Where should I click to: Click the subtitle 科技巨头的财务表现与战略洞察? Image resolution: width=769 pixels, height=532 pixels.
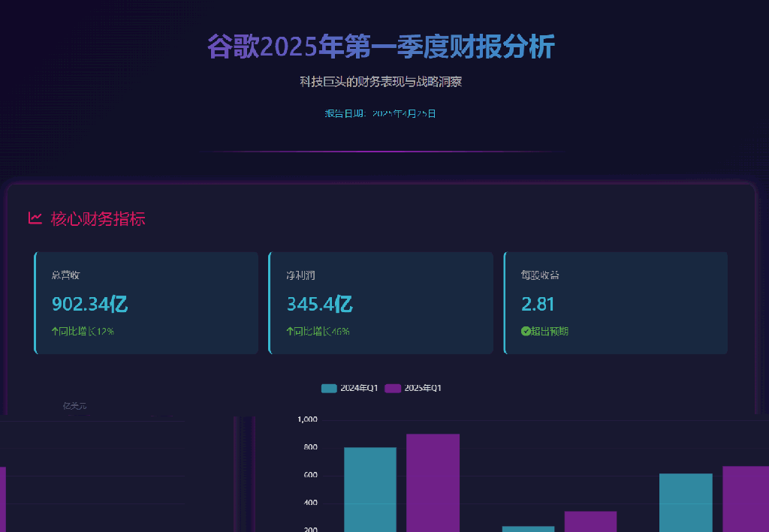pyautogui.click(x=381, y=82)
